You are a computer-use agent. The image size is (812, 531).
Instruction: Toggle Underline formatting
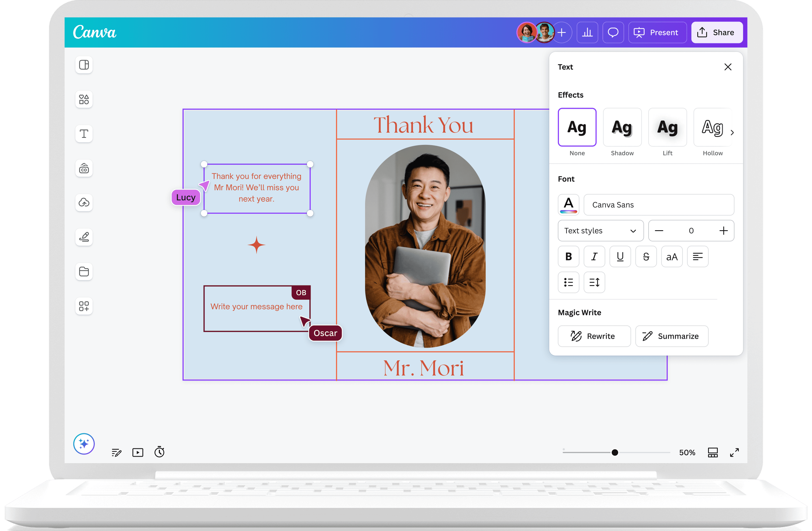(x=620, y=257)
